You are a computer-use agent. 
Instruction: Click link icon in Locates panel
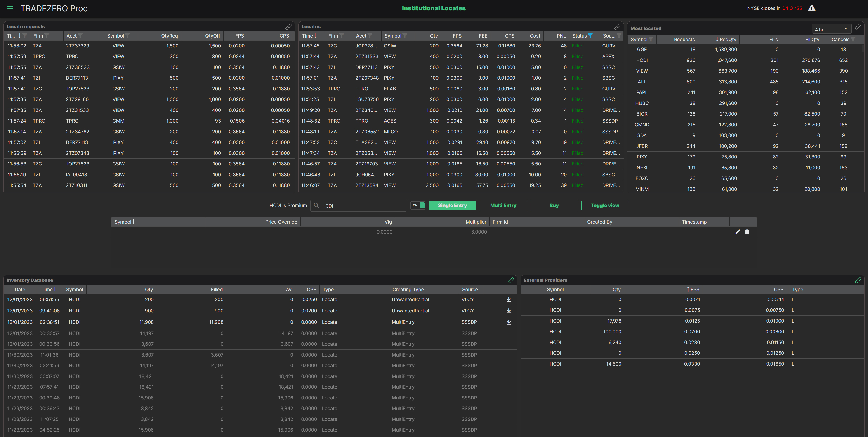(x=617, y=27)
